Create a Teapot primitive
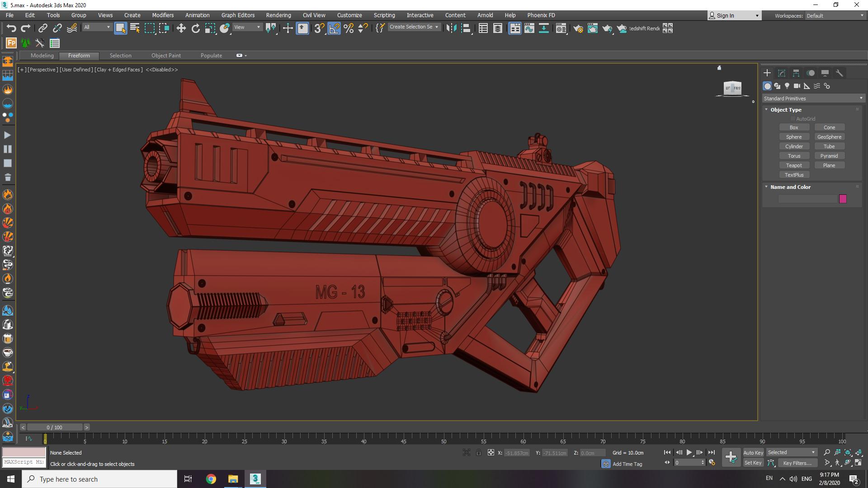868x488 pixels. tap(794, 165)
